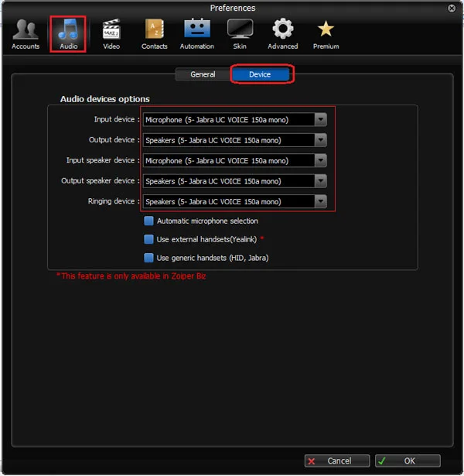
Task: Go to the Contacts preferences icon
Action: (x=155, y=34)
